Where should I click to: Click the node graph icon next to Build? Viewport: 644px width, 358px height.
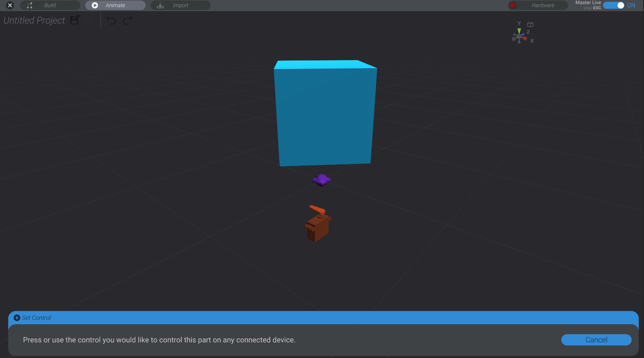coord(29,5)
